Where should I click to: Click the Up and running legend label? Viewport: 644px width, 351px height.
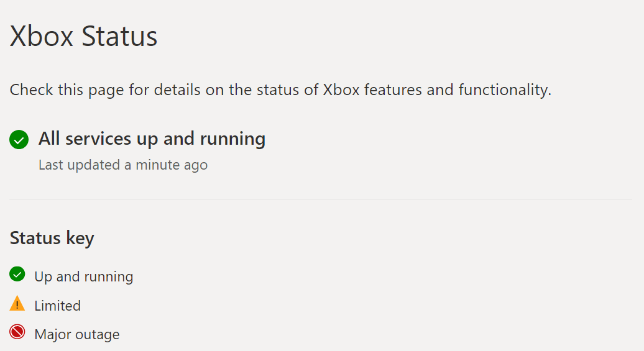click(84, 276)
